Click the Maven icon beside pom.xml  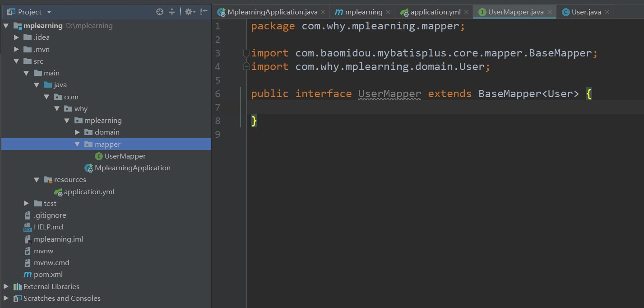[27, 275]
